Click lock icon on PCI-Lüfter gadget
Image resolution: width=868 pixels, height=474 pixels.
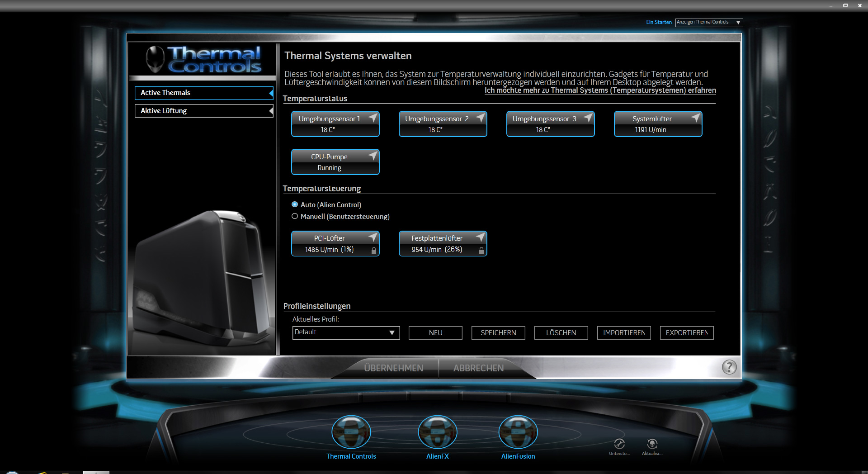click(374, 250)
